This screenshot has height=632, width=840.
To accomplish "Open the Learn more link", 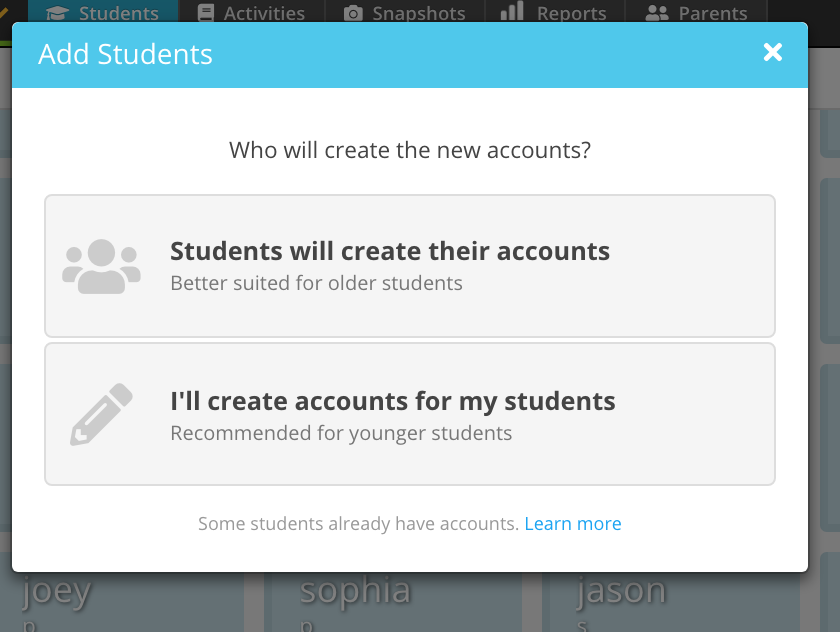I will tap(573, 523).
